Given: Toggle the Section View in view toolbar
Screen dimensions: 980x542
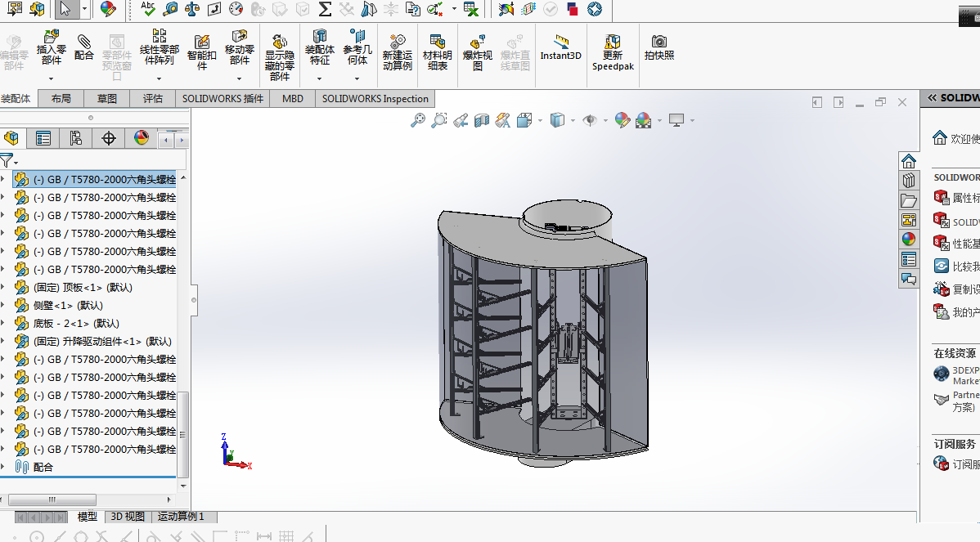Looking at the screenshot, I should (x=482, y=120).
